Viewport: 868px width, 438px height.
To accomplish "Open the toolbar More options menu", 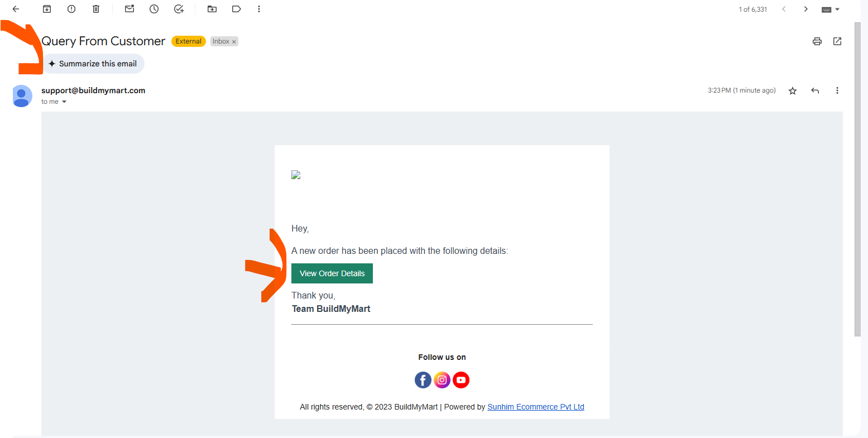I will coord(259,9).
